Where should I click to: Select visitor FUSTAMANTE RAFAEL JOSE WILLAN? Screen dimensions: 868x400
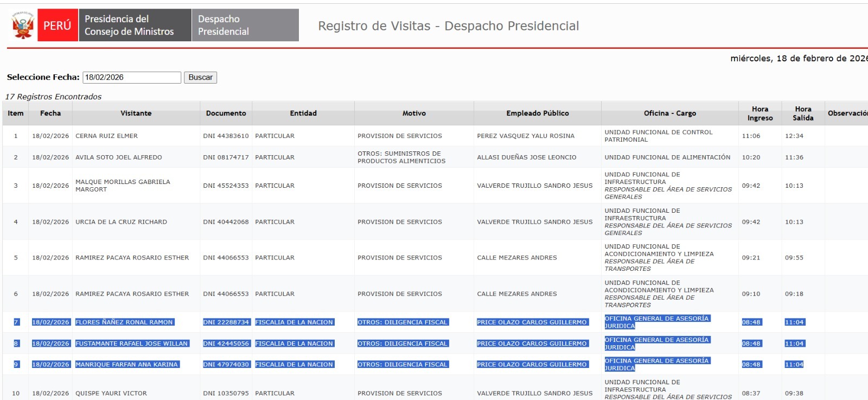tap(131, 344)
